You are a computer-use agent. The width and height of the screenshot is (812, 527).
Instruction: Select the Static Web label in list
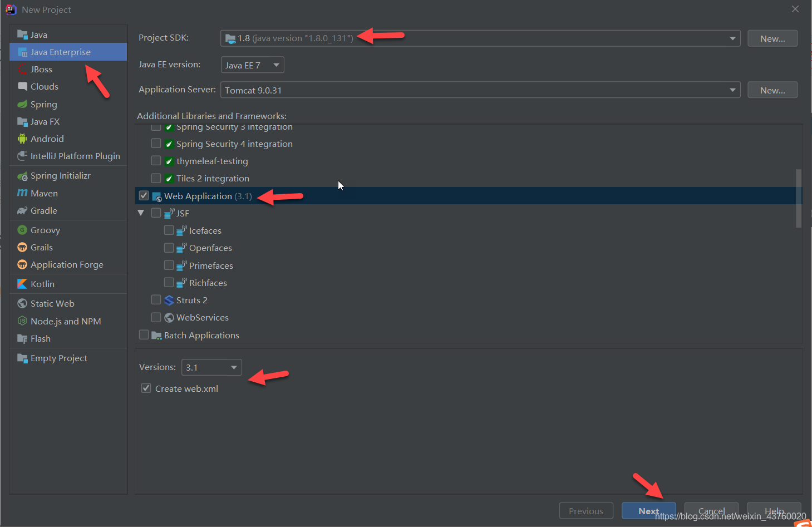[52, 303]
